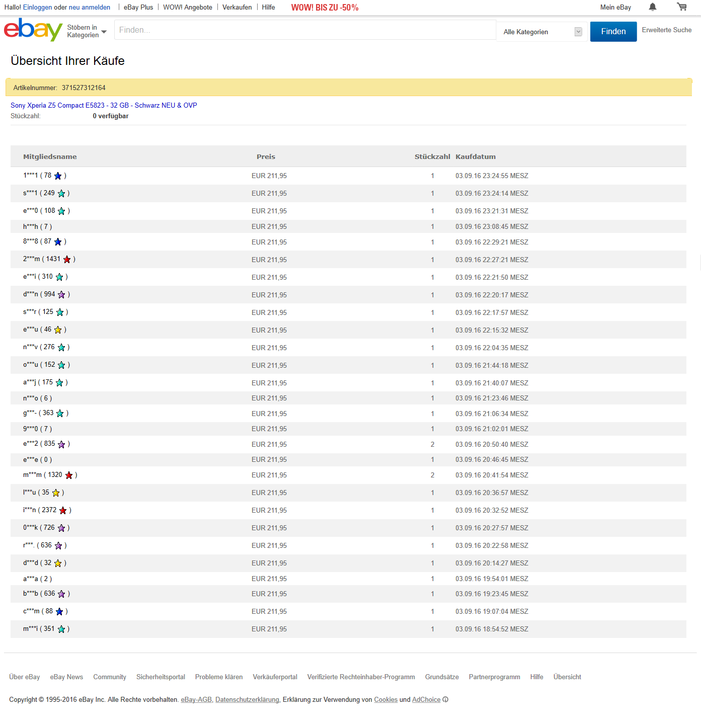Click the red star next to i***n (2372)
Viewport: 701px width, 728px height.
(63, 511)
